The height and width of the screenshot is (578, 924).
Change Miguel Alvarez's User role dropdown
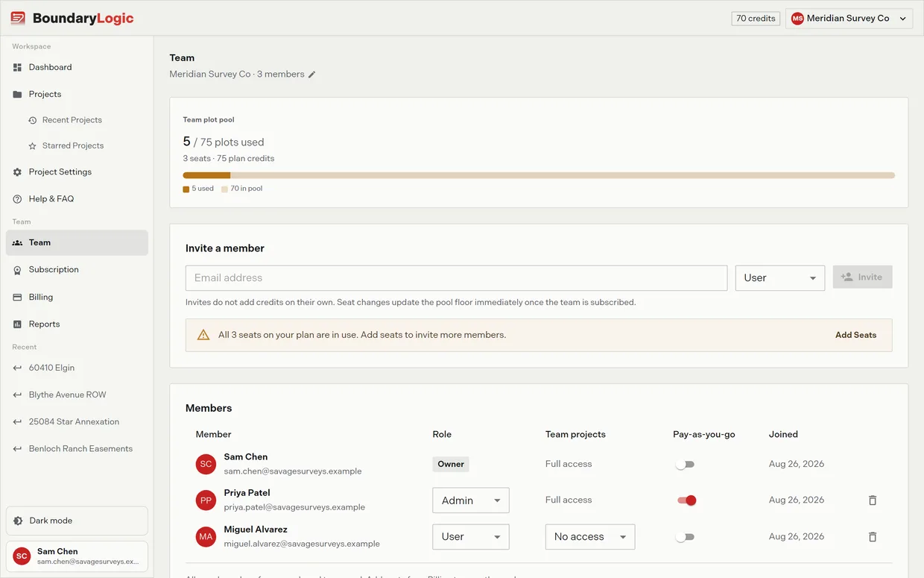[x=471, y=537]
